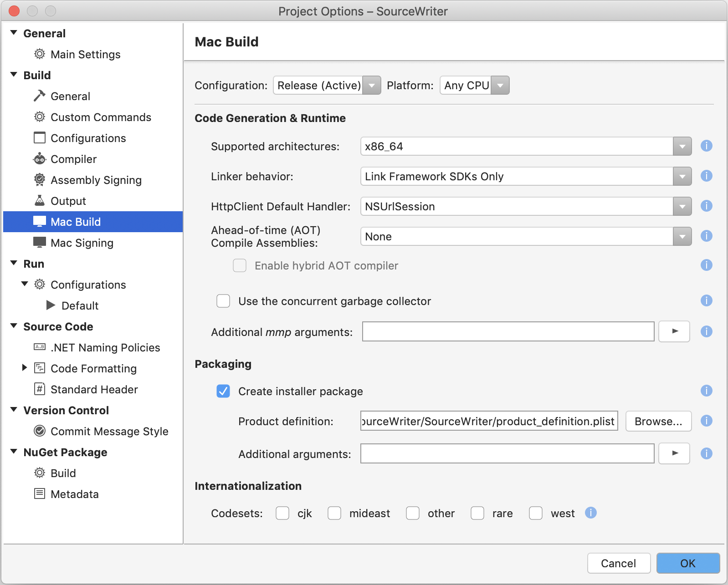
Task: Select Mac Signing in the sidebar
Action: (x=82, y=243)
